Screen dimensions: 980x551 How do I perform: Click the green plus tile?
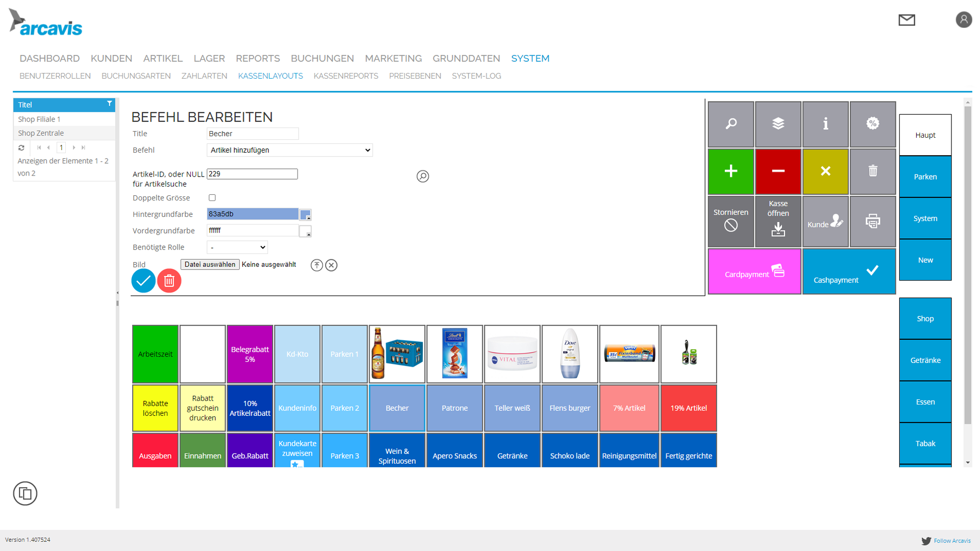click(x=731, y=171)
